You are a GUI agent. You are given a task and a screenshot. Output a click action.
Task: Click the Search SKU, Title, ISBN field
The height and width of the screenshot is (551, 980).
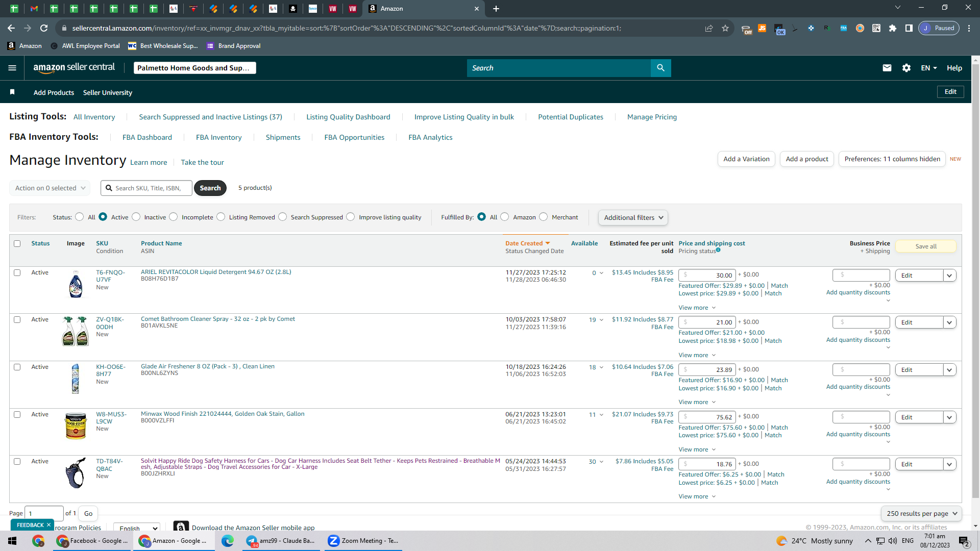[146, 188]
